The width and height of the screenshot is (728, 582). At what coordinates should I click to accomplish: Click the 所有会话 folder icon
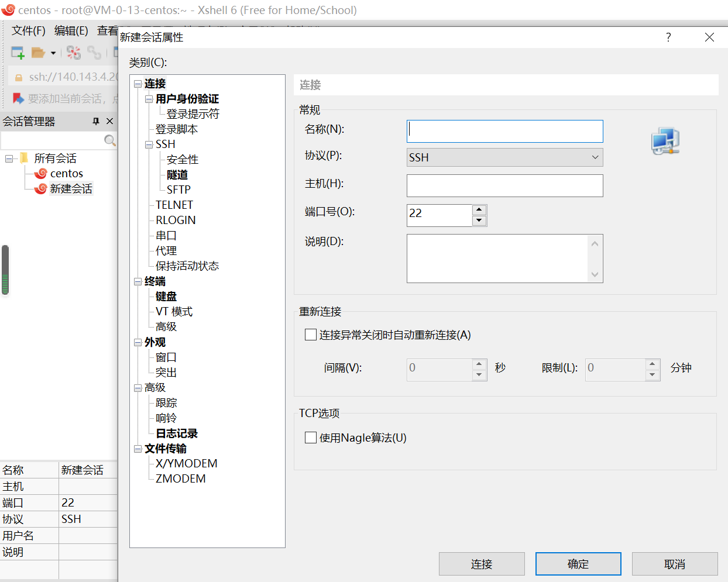click(24, 158)
